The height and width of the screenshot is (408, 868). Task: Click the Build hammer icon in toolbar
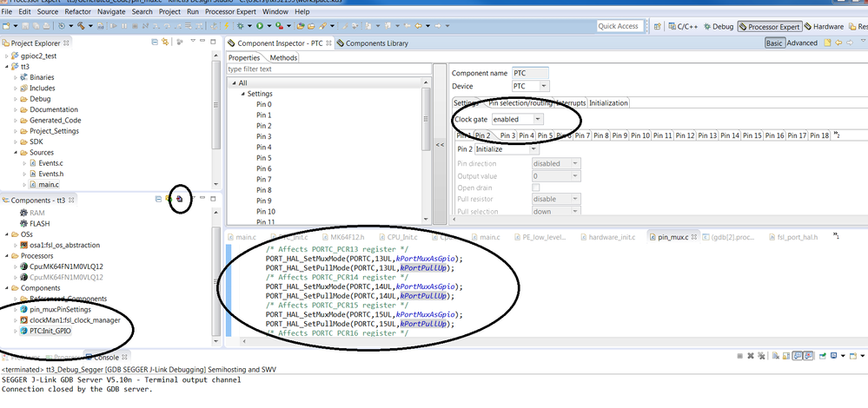pos(80,26)
